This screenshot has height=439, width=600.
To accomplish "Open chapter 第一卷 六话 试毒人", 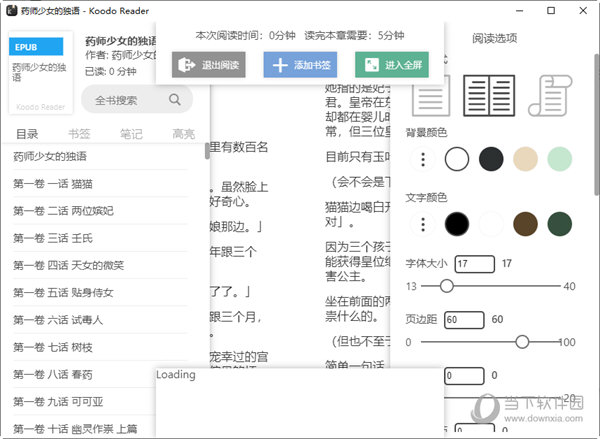I will click(100, 320).
